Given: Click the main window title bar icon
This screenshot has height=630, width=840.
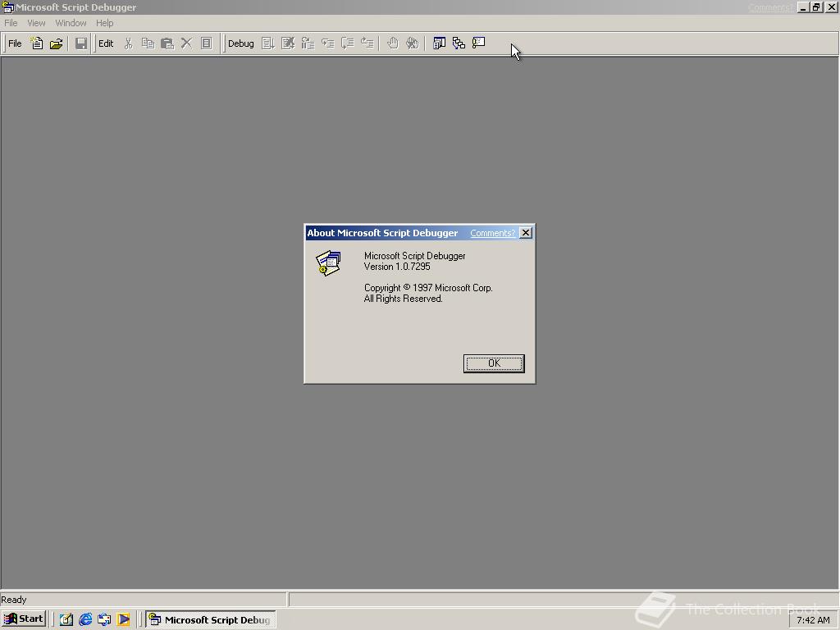Looking at the screenshot, I should point(7,7).
